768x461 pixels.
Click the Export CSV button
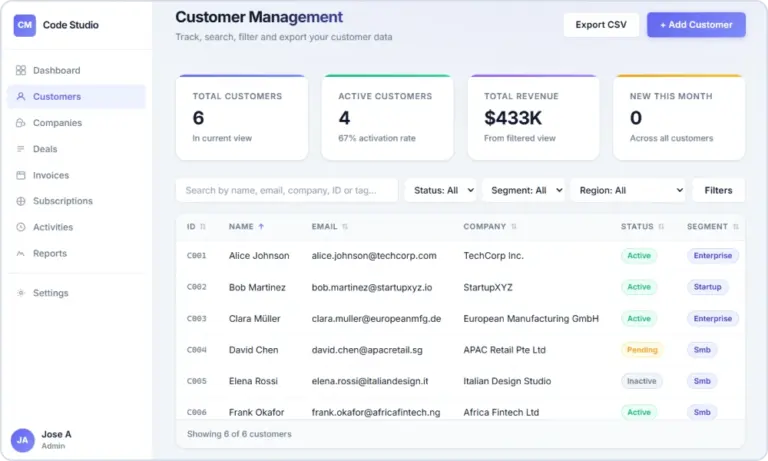click(601, 25)
